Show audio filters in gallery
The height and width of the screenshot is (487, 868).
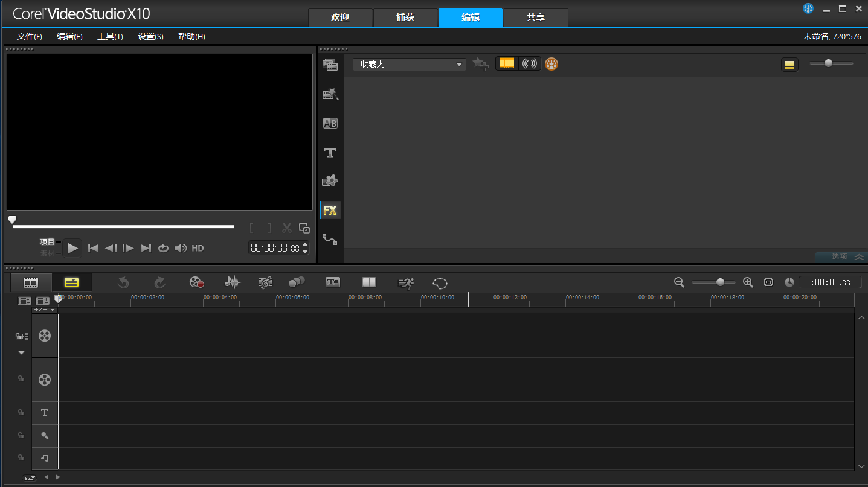tap(530, 63)
